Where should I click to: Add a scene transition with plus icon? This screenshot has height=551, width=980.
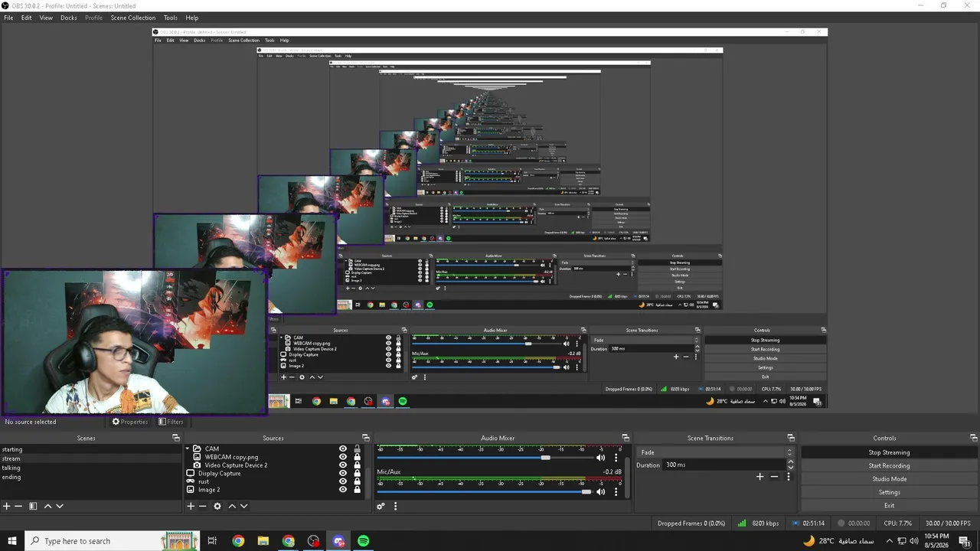[x=759, y=477]
